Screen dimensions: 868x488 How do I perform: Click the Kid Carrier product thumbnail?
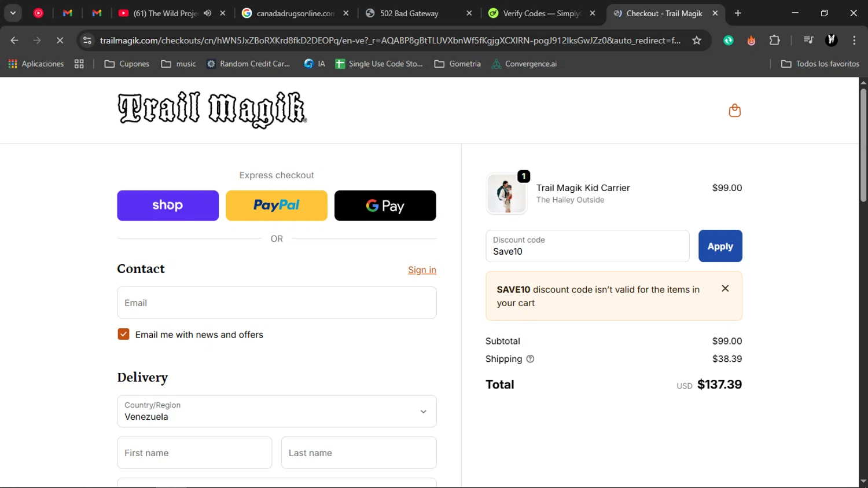(x=506, y=194)
